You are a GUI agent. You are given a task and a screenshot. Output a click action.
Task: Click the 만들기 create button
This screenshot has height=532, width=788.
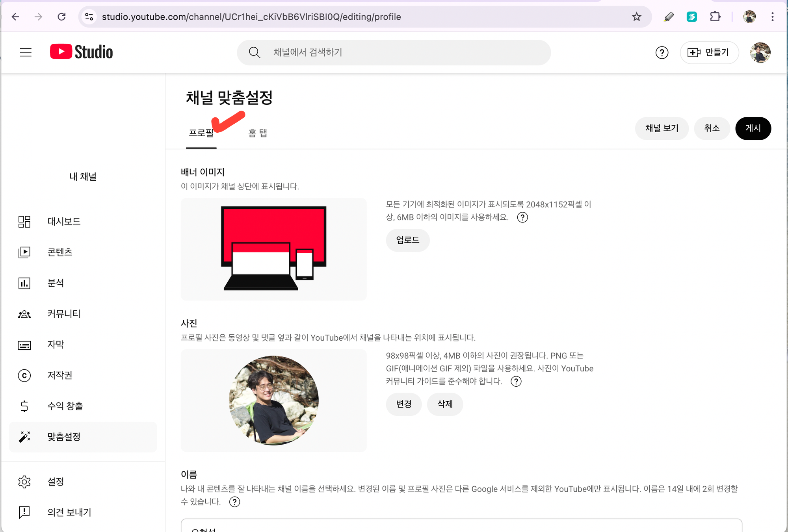(709, 52)
